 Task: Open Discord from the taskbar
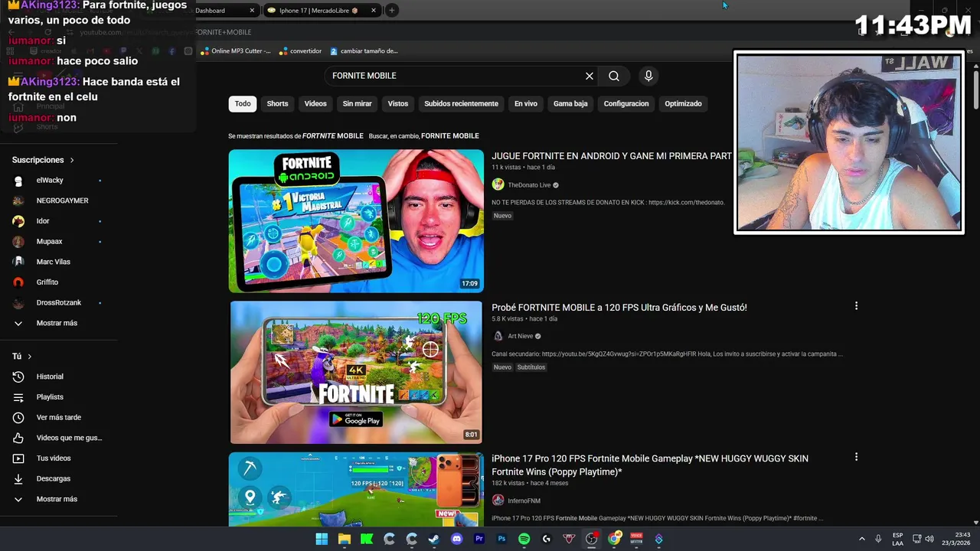tap(457, 539)
